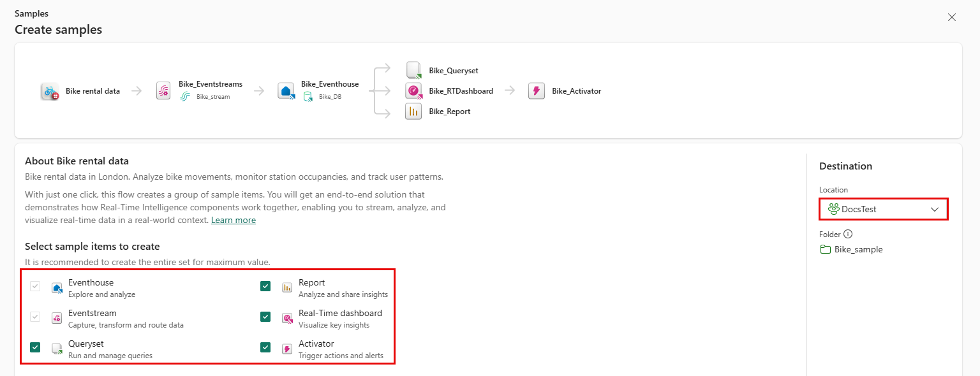Click the Bike_stream icon under Bike_Eventstreams
This screenshot has width=980, height=376.
coord(185,97)
